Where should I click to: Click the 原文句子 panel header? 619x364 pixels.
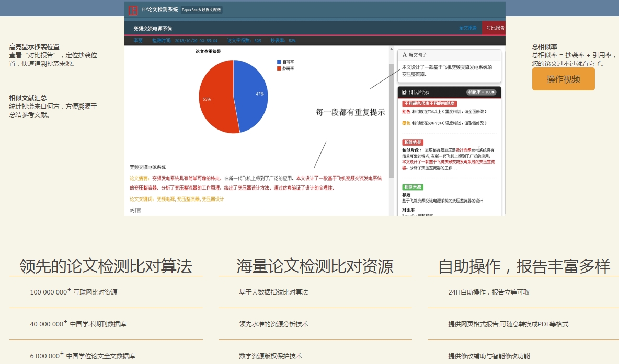coord(449,55)
